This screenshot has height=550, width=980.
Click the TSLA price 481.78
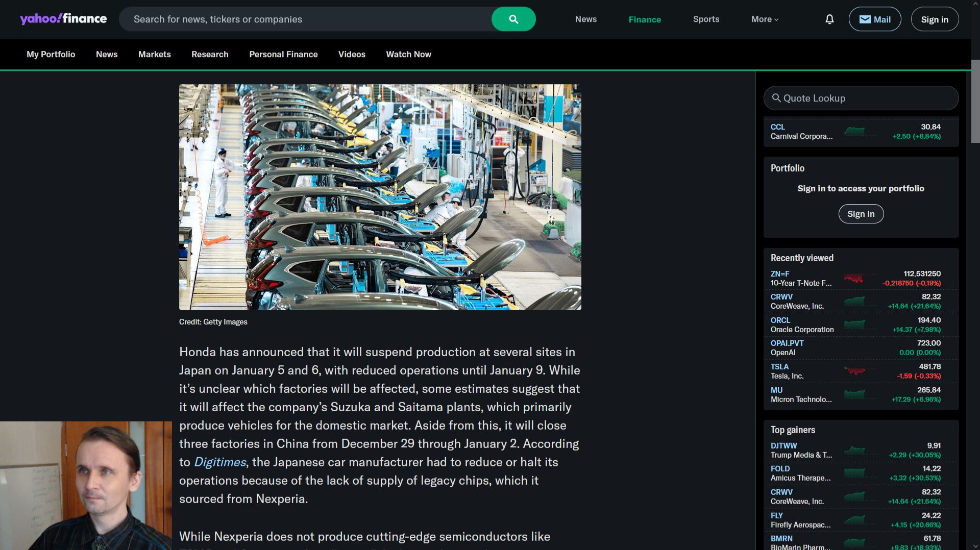(929, 367)
